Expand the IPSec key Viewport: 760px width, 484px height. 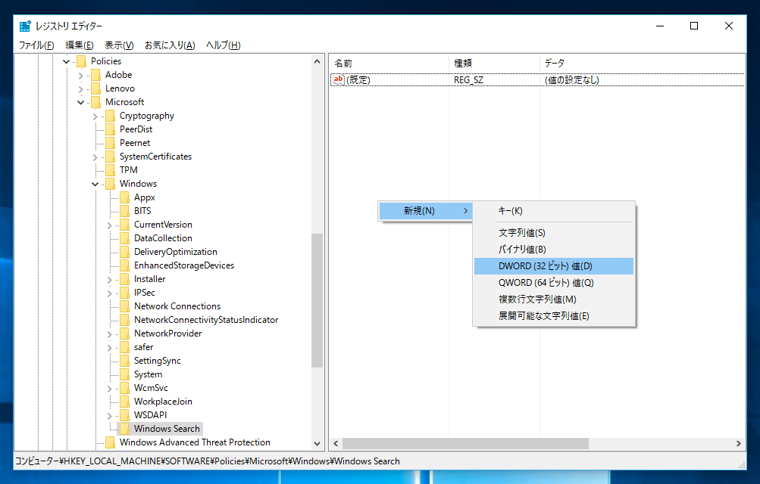click(x=110, y=293)
